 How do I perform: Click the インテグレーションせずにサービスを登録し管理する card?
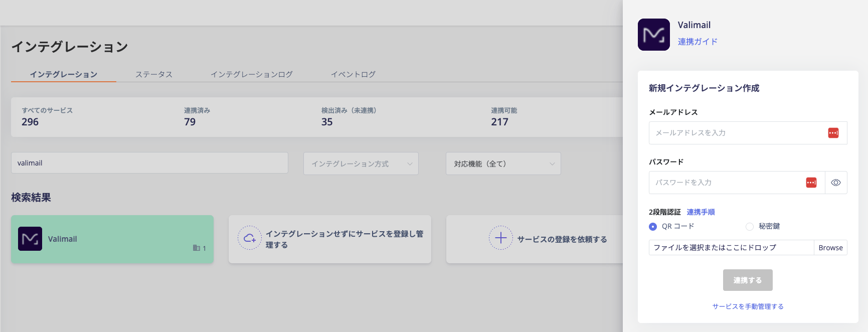[x=330, y=239]
